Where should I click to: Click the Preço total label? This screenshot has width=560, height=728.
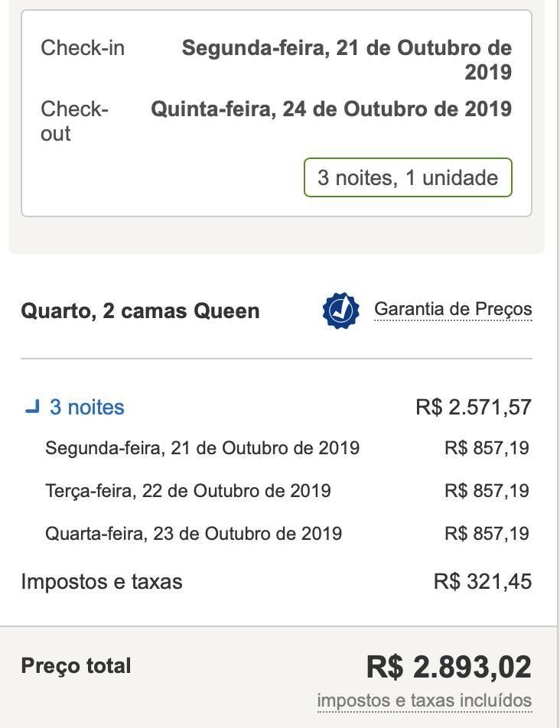point(77,666)
